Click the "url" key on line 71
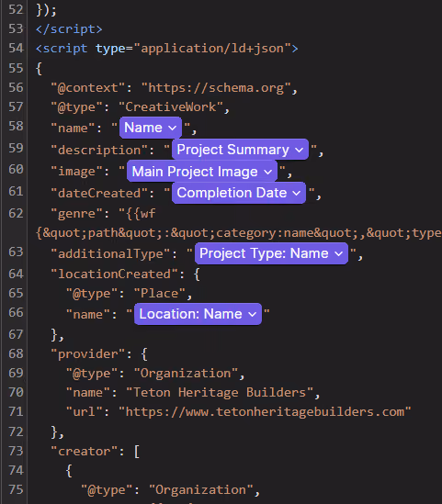This screenshot has width=442, height=504. point(84,412)
